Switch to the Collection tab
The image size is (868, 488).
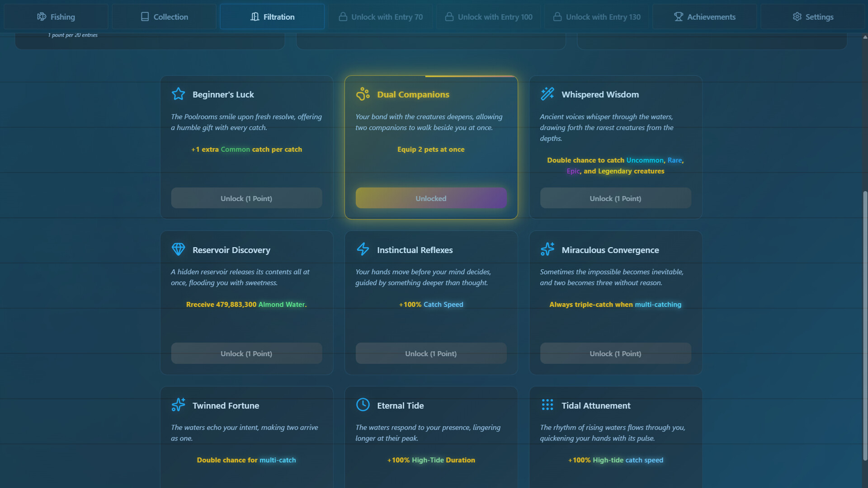tap(164, 16)
